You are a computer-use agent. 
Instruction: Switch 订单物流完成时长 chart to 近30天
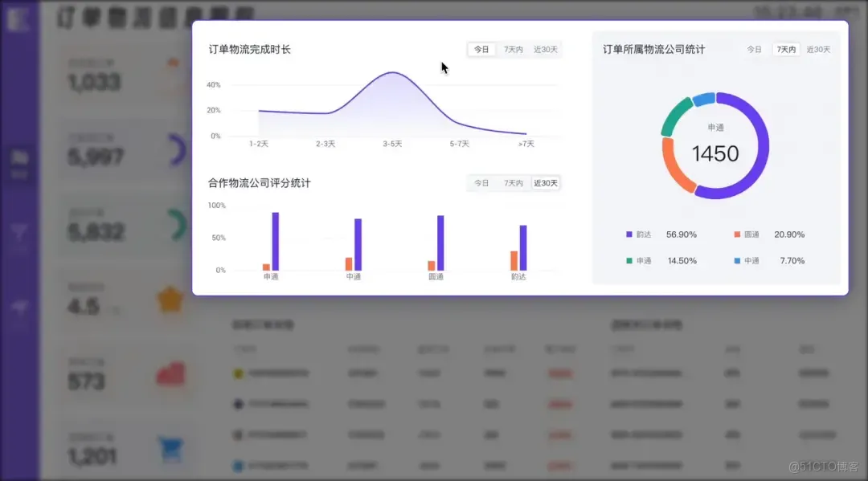click(547, 48)
